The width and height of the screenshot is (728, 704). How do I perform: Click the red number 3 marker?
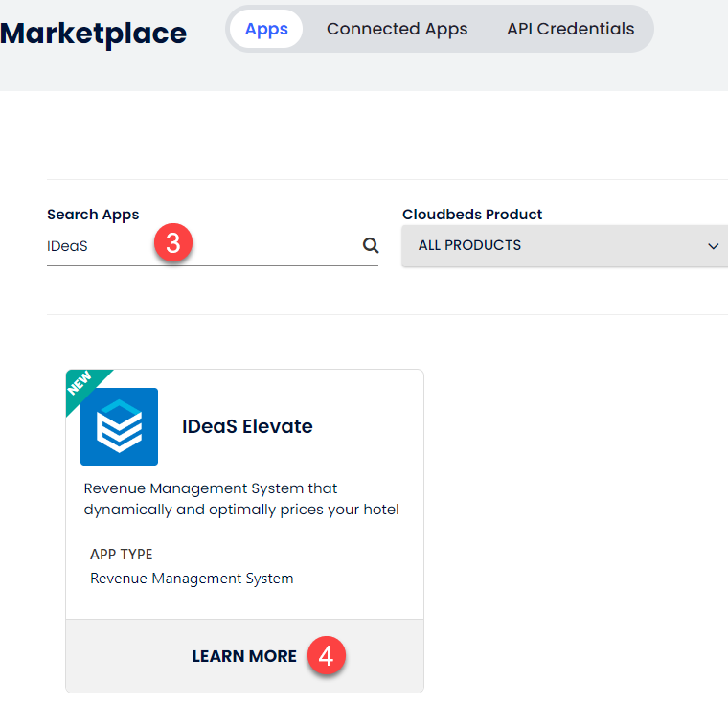(x=172, y=244)
